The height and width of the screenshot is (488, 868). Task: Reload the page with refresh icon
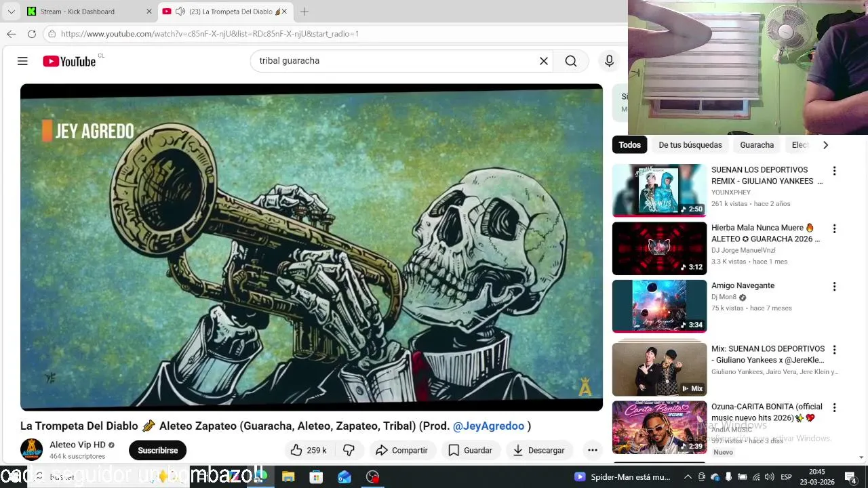[32, 33]
